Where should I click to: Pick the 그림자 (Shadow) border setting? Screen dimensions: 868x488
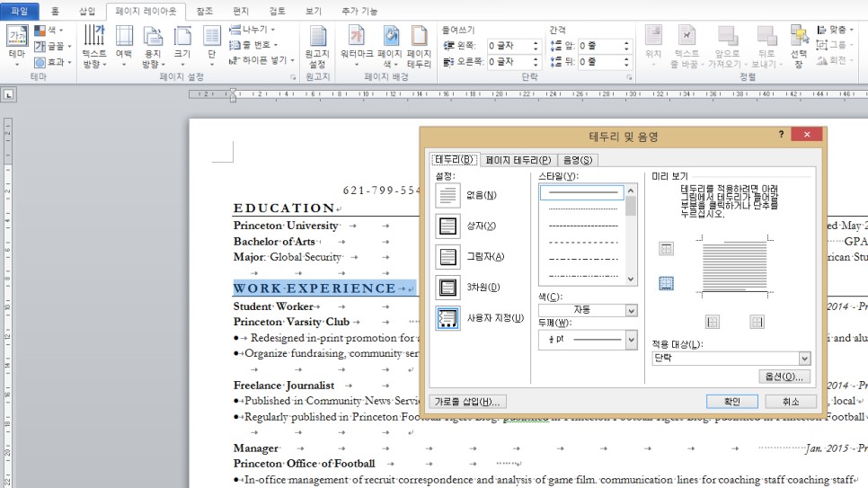pyautogui.click(x=447, y=257)
